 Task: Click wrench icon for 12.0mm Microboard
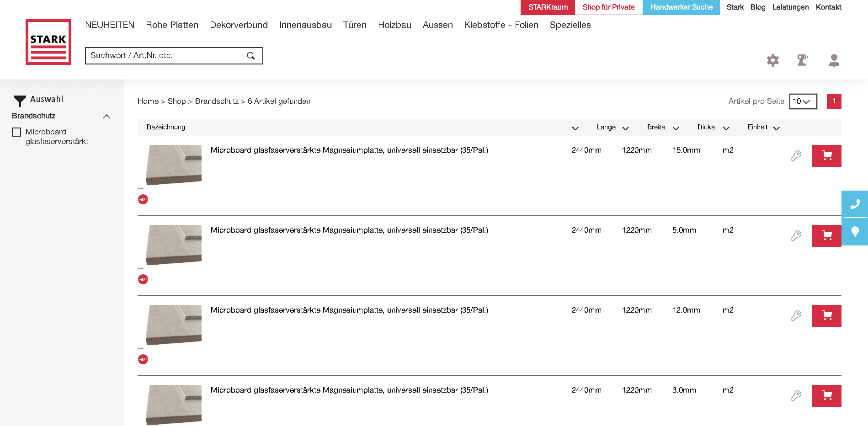(796, 316)
